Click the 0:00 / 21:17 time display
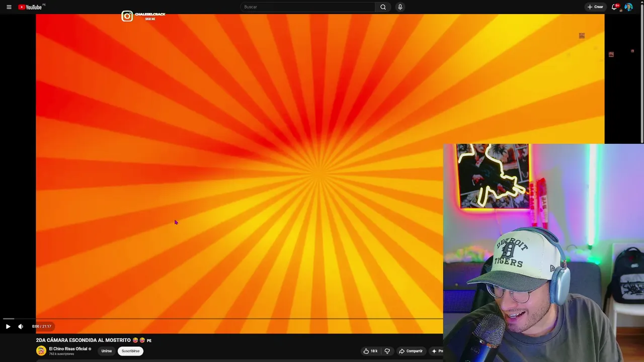The image size is (644, 362). click(x=42, y=326)
